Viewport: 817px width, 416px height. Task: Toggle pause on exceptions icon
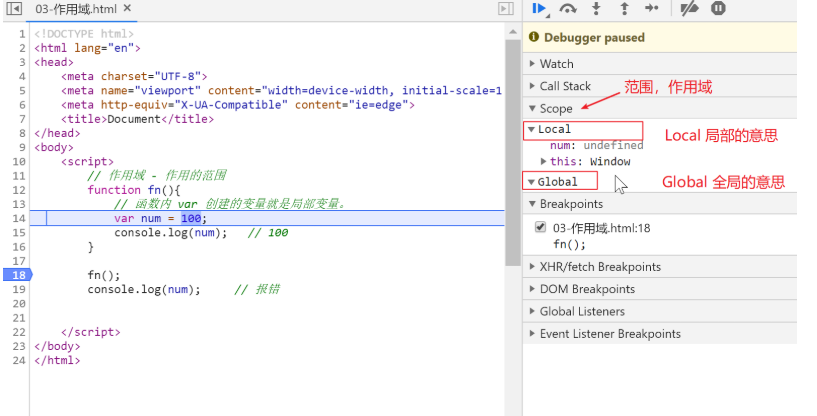718,8
